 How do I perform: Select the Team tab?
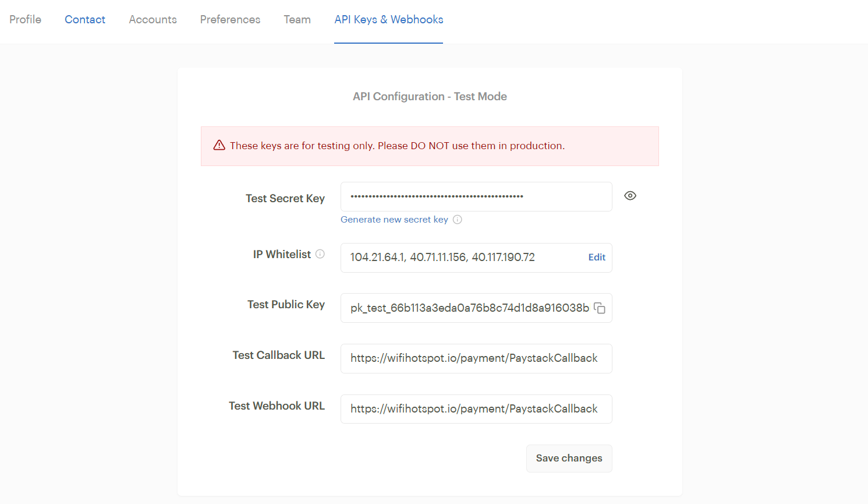point(297,20)
